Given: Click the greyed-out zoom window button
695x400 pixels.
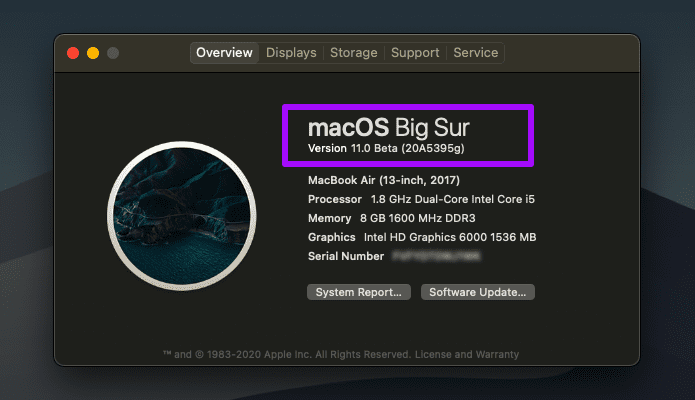Looking at the screenshot, I should [113, 53].
